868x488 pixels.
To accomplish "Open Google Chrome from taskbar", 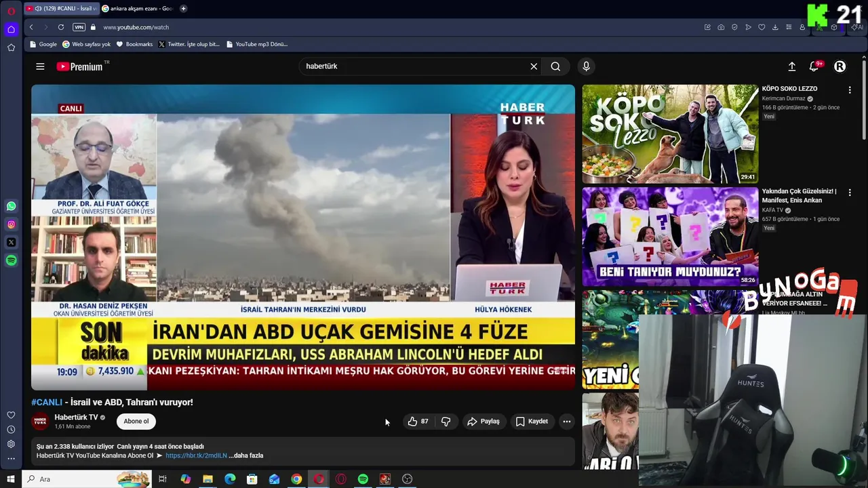I will click(x=296, y=479).
